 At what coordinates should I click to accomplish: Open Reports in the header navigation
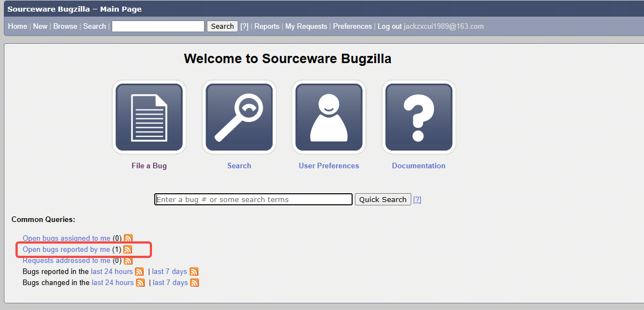(x=267, y=27)
